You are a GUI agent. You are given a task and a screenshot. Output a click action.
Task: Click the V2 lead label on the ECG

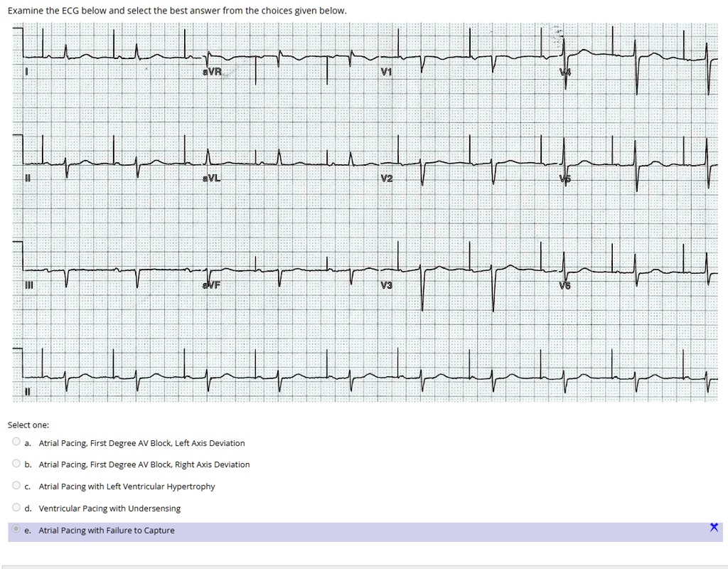pos(387,178)
